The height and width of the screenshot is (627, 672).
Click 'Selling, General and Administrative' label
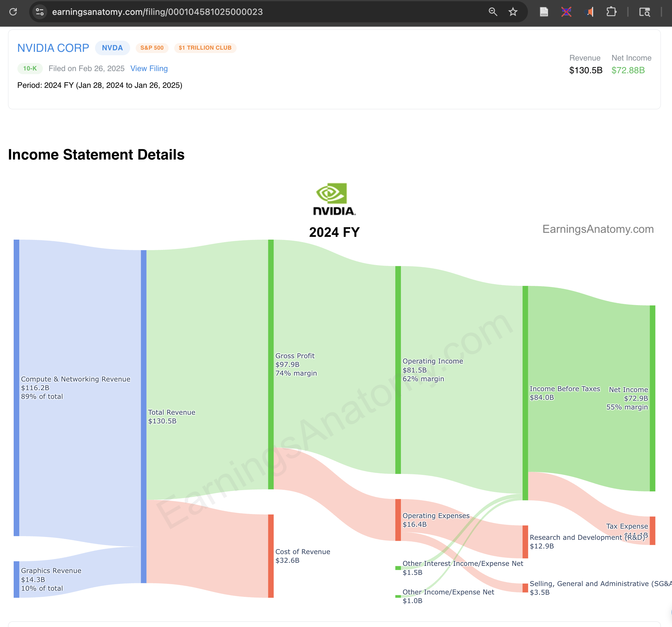[x=601, y=584]
